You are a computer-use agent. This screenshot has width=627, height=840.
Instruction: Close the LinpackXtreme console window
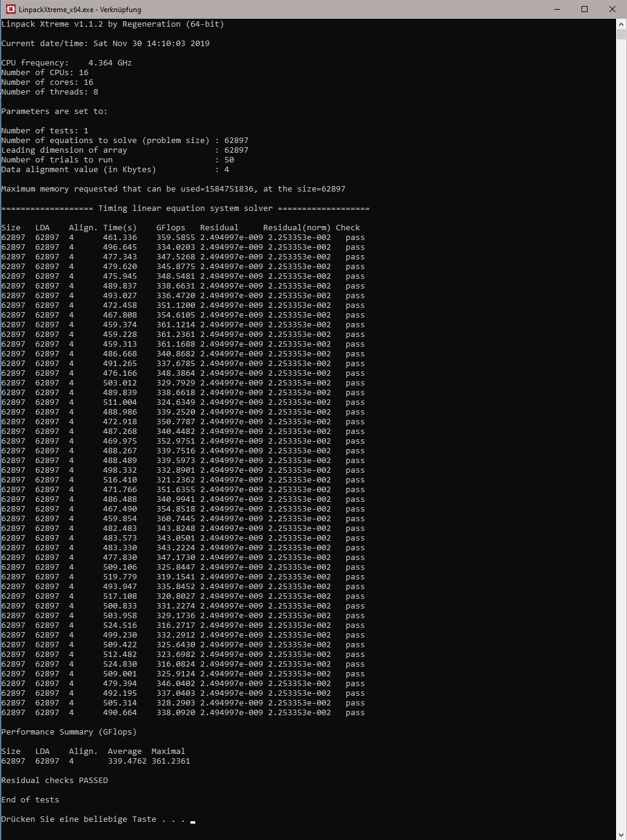pyautogui.click(x=612, y=9)
